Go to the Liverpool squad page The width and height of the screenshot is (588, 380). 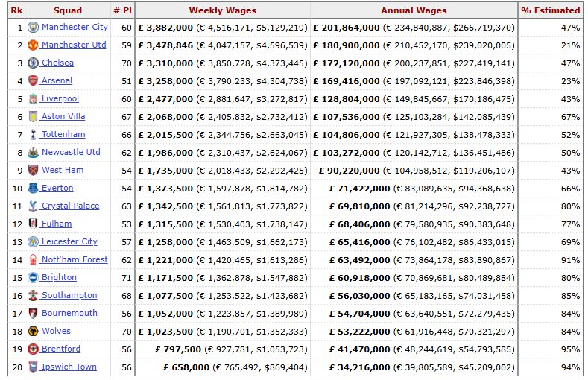pos(60,98)
